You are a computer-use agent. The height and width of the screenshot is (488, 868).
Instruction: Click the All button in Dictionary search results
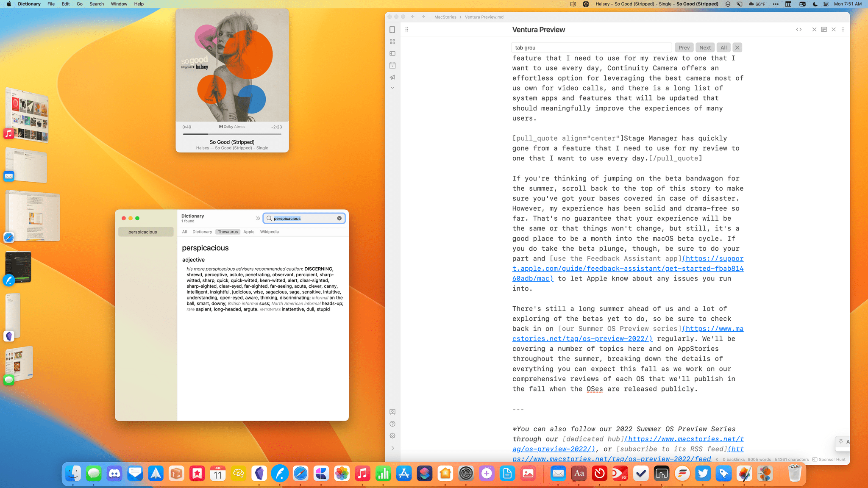184,231
